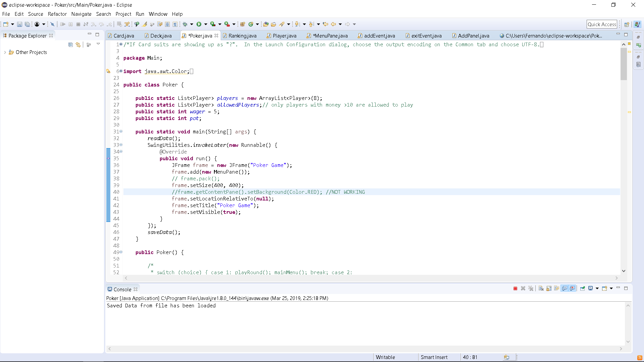Screen dimensions: 644x362
Task: Launch Debug mode from the toolbar
Action: (185, 24)
